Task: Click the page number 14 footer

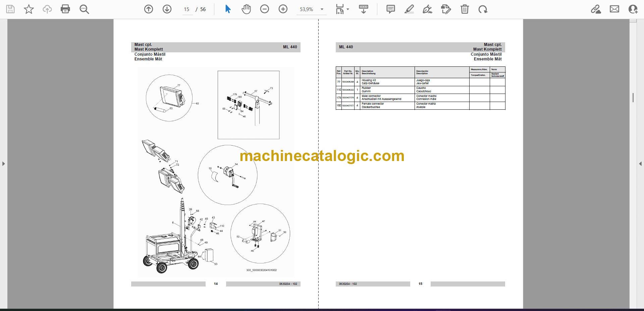Action: 216,284
